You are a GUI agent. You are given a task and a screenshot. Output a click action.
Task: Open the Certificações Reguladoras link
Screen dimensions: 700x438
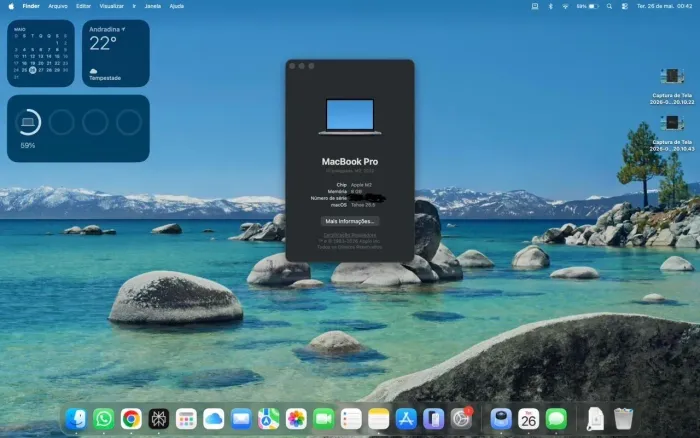(350, 235)
